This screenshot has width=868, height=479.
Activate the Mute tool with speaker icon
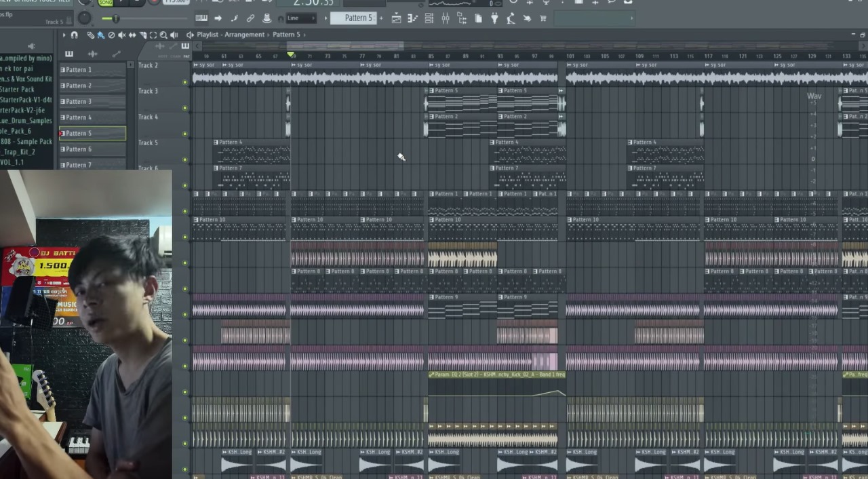pos(122,35)
